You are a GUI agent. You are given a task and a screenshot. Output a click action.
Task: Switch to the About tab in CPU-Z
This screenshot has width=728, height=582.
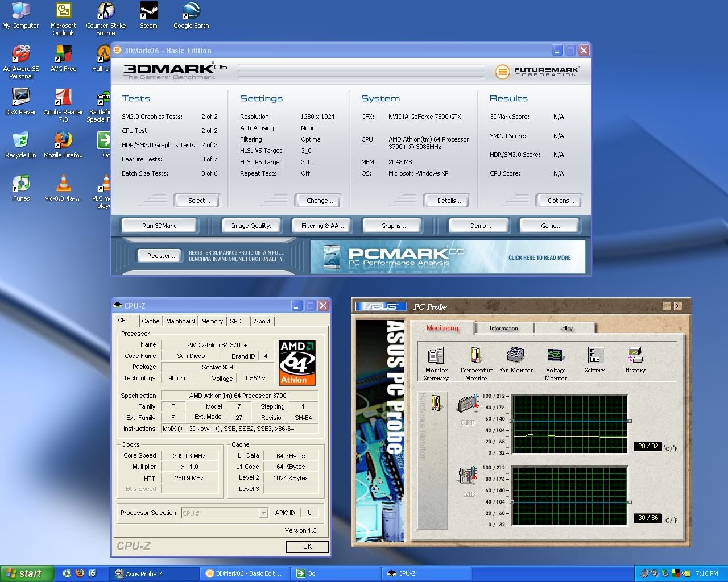pyautogui.click(x=262, y=321)
